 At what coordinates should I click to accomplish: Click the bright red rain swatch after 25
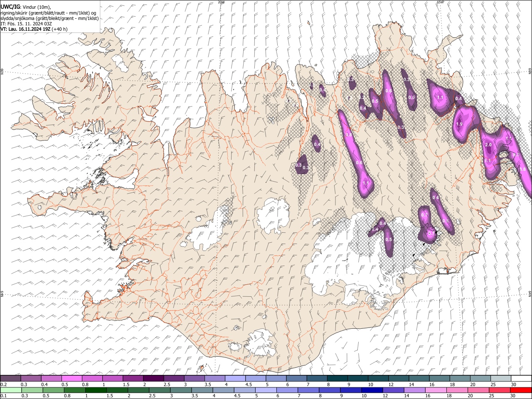[521, 390]
